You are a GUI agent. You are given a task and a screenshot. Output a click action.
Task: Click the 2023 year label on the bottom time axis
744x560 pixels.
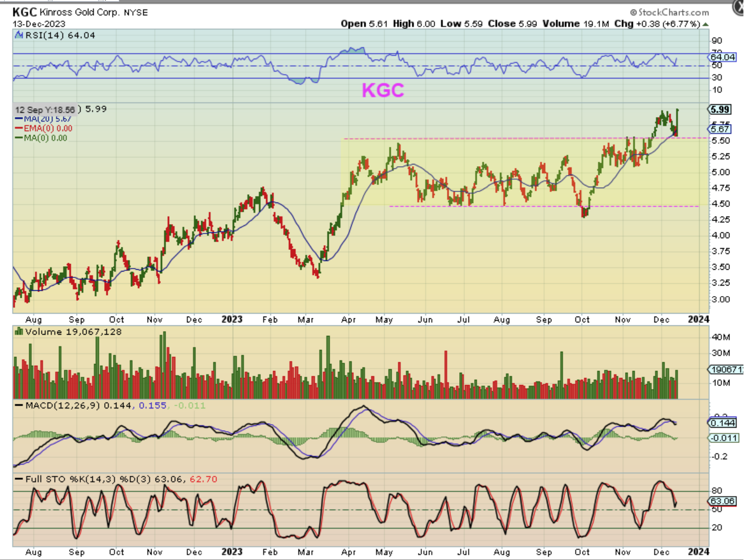coord(232,552)
